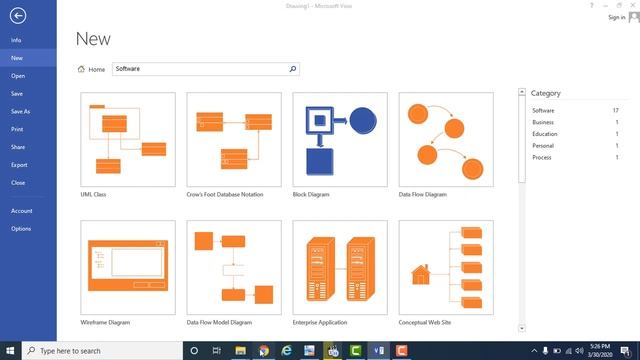Click the Windows taskbar search box
The height and width of the screenshot is (360, 640).
[x=102, y=351]
